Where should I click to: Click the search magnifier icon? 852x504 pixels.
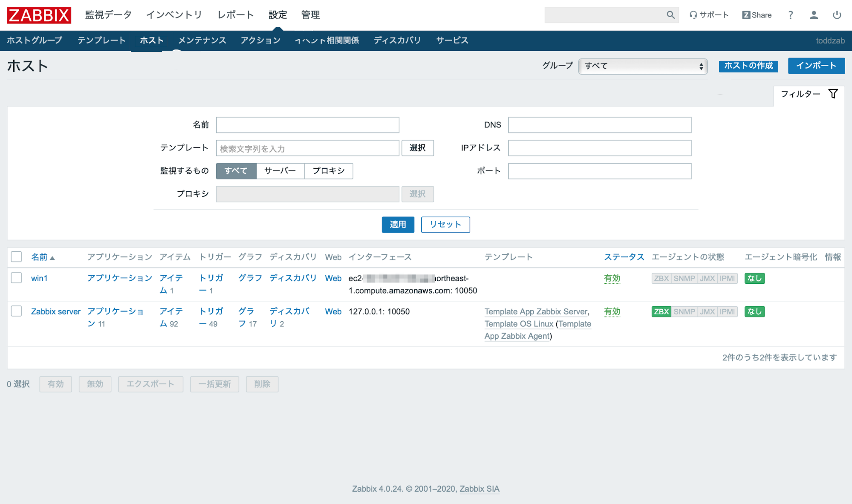click(670, 15)
